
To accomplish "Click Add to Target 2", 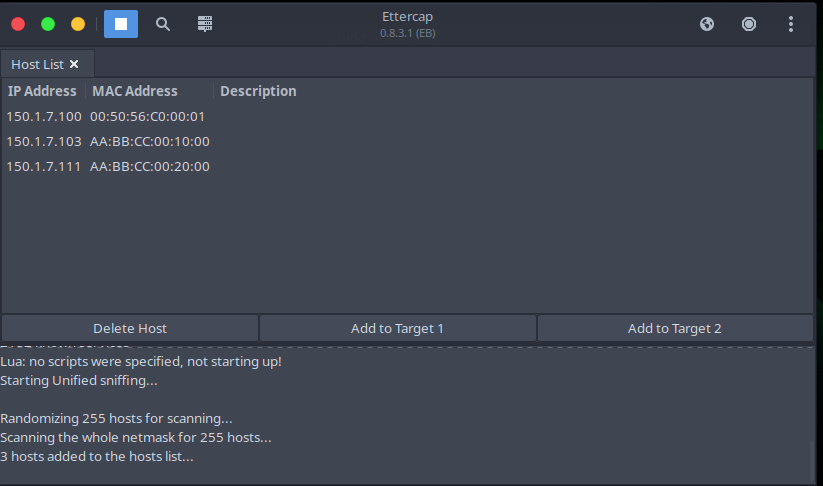I will (675, 328).
